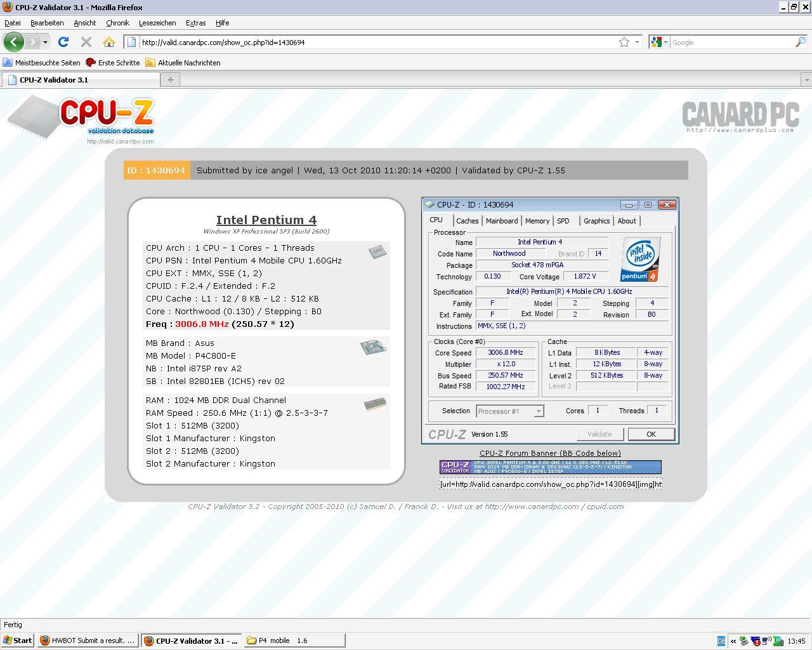The height and width of the screenshot is (650, 812).
Task: Click the greyed Validate button
Action: pyautogui.click(x=599, y=434)
